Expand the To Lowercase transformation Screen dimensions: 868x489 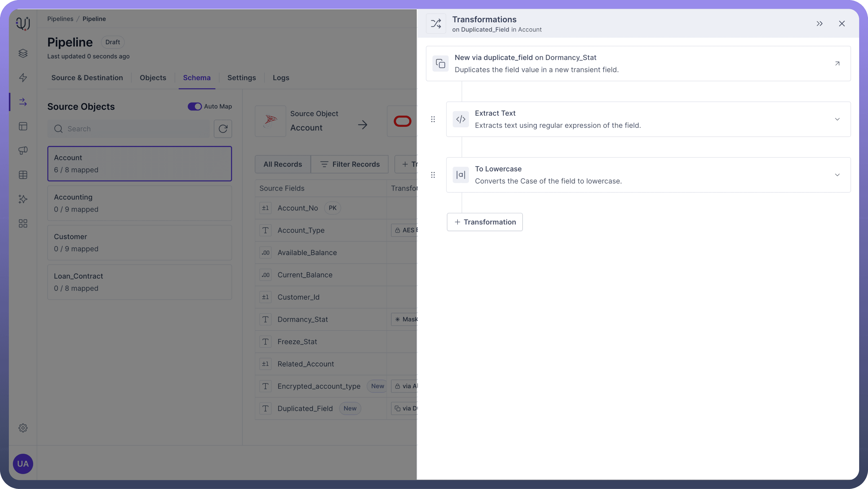click(837, 175)
